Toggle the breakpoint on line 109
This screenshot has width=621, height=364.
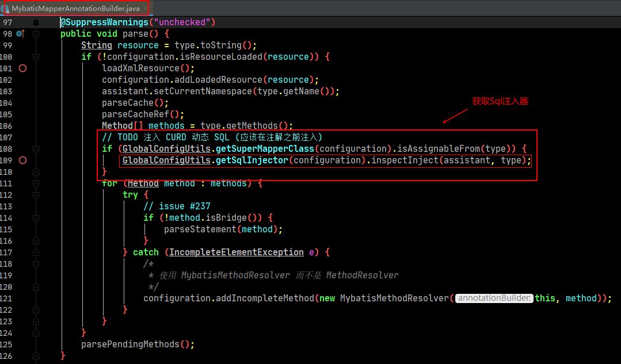point(23,160)
